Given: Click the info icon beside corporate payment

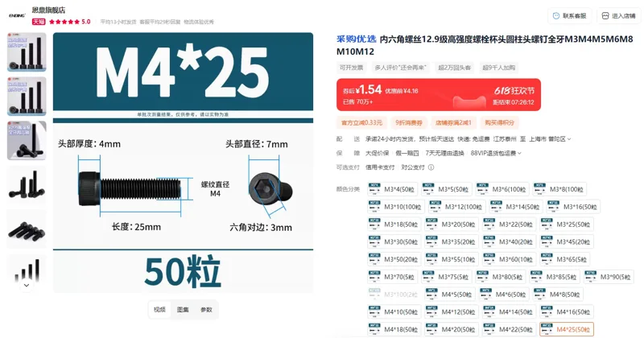Looking at the screenshot, I should (x=431, y=167).
